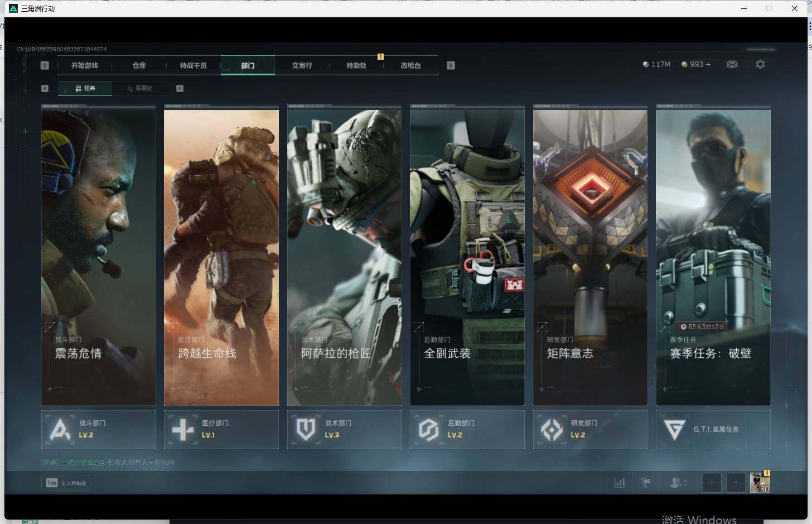Minimize the 三角洲行动 window
Viewport: 812px width, 524px height.
click(x=744, y=8)
